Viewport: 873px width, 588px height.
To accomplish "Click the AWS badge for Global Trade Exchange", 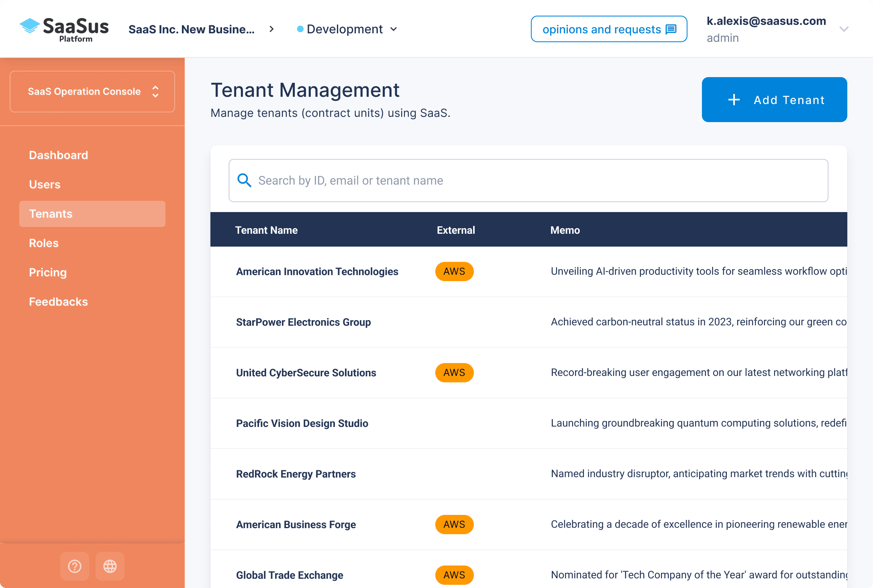I will (454, 575).
